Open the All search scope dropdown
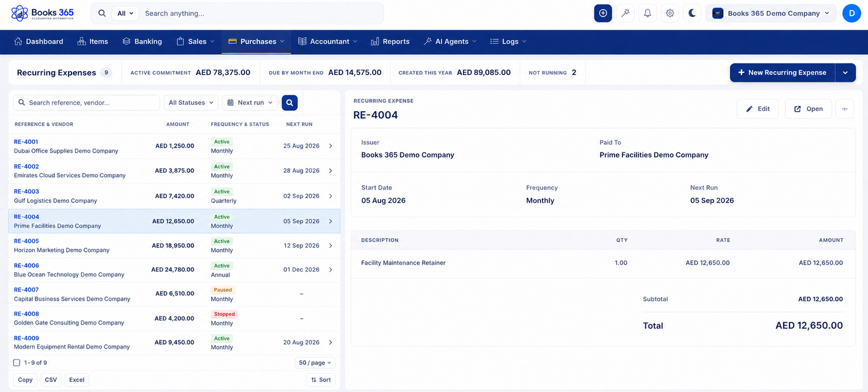 point(125,14)
